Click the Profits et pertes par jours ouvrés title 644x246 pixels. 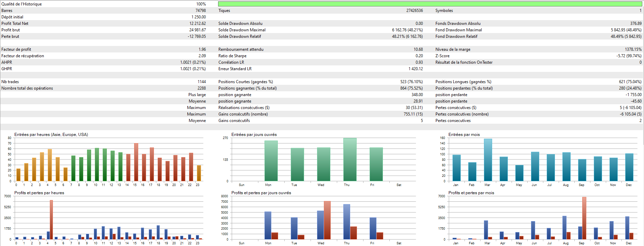tap(261, 193)
